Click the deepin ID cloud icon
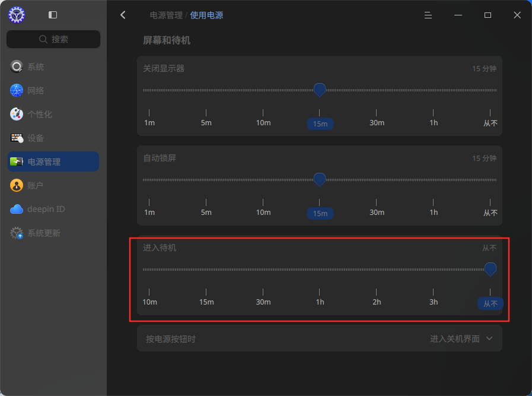Screen dimensions: 532x396 pyautogui.click(x=16, y=209)
